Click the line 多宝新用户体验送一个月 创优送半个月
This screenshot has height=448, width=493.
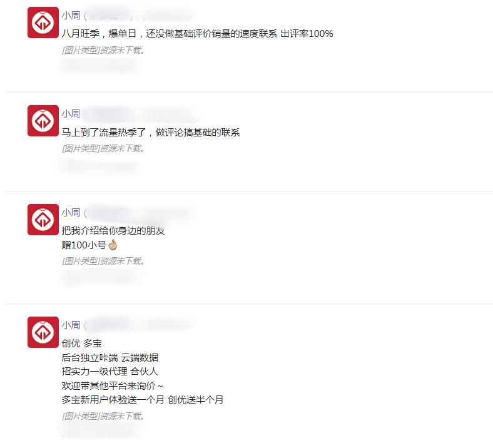click(143, 400)
